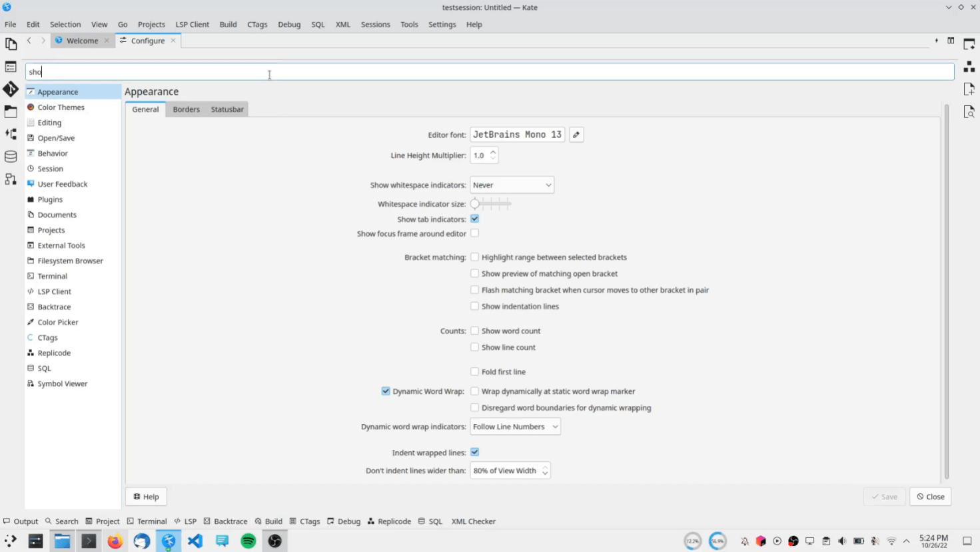Adjust the Whitespace indicator size slider

click(474, 203)
